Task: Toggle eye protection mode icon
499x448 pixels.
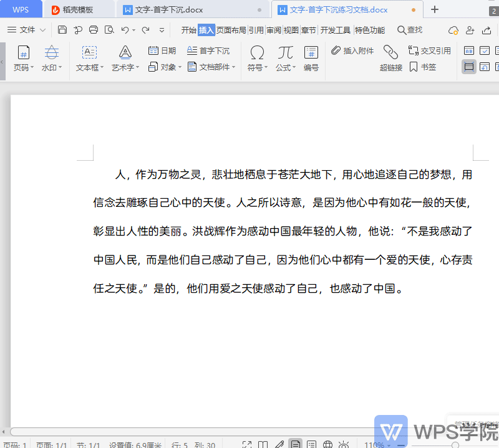Action: coord(344,444)
